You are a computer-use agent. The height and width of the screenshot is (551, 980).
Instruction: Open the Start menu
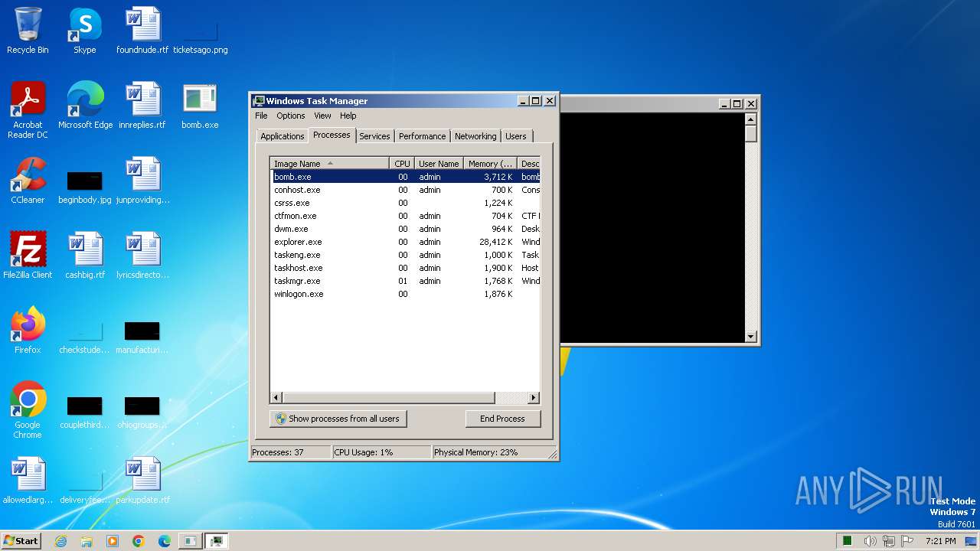click(21, 541)
